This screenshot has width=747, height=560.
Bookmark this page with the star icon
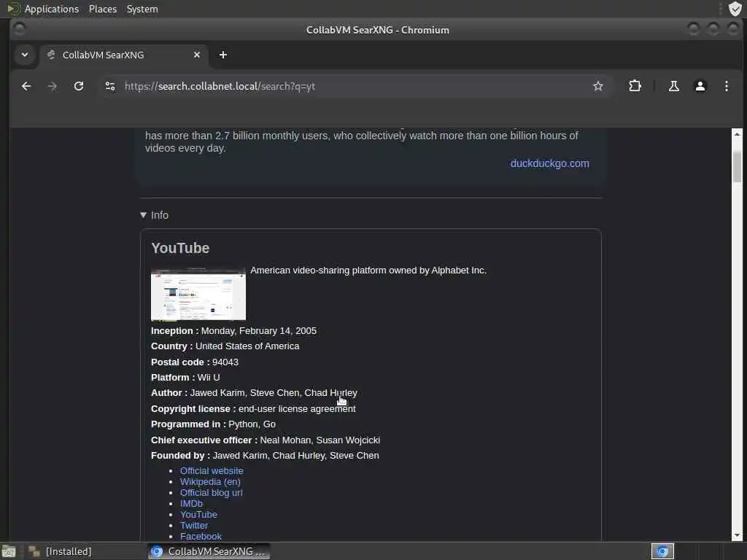(598, 86)
